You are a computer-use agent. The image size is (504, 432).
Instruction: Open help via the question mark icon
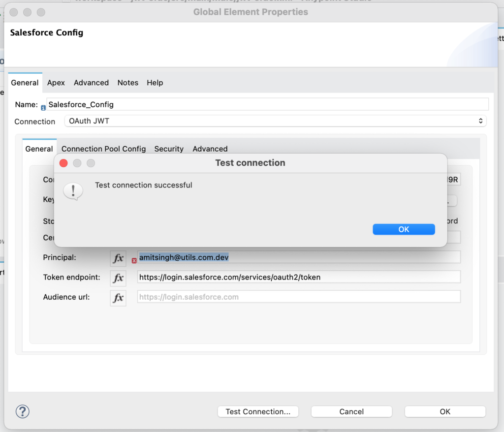click(x=23, y=411)
